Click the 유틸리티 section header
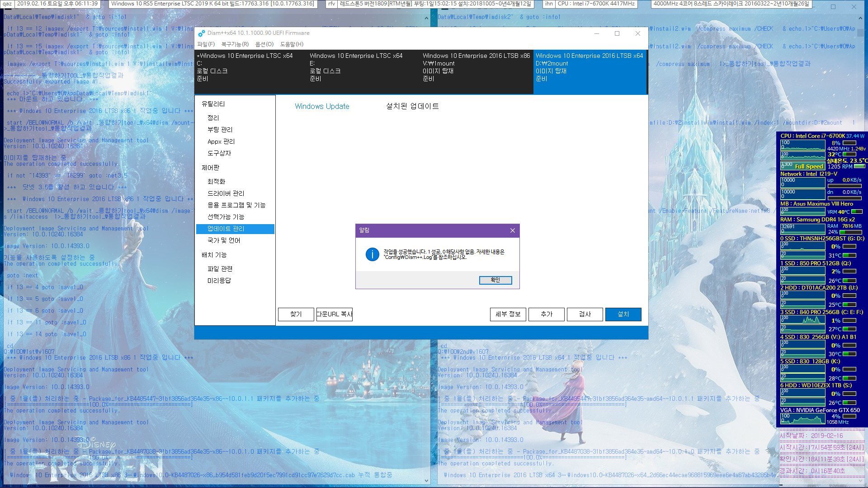868x488 pixels. click(213, 104)
